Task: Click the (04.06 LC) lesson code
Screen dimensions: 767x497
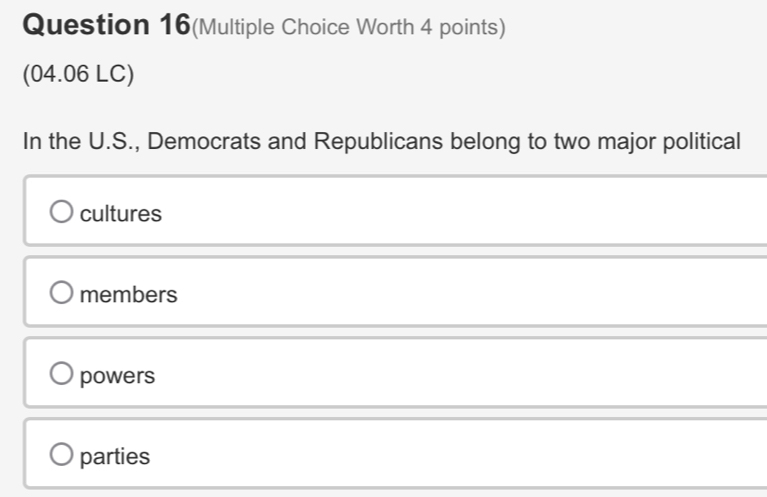Action: pyautogui.click(x=79, y=75)
